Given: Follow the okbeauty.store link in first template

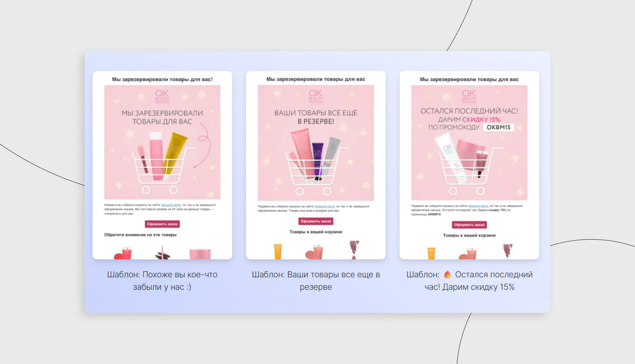Looking at the screenshot, I should [x=171, y=205].
